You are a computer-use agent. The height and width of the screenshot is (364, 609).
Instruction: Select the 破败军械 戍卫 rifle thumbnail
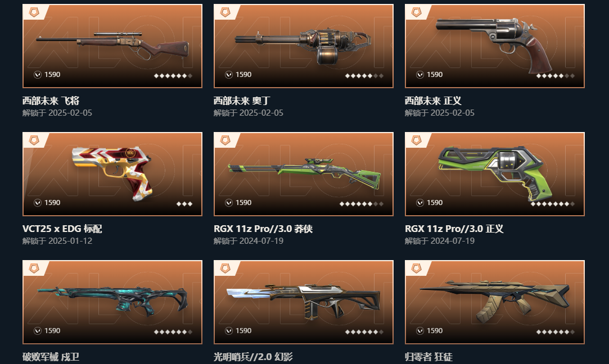[112, 301]
